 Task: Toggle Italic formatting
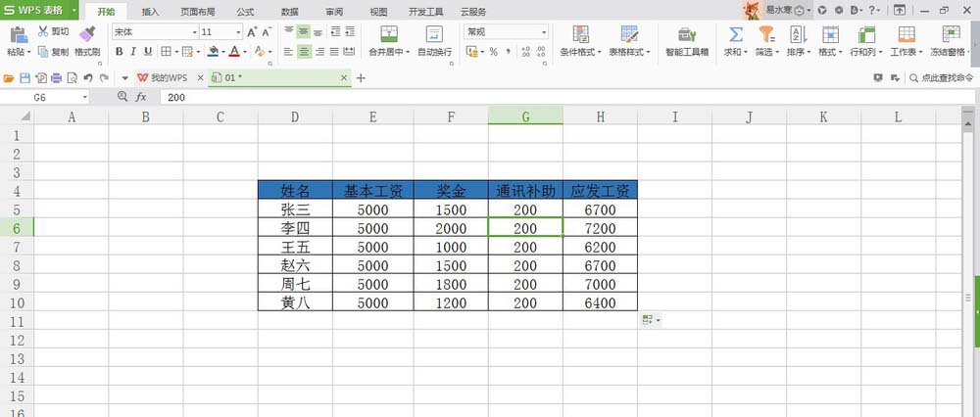[x=133, y=52]
